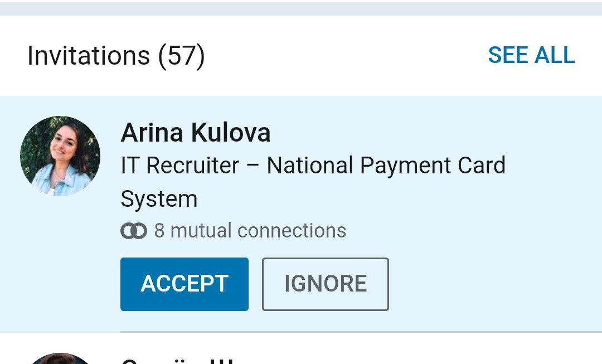The image size is (602, 364).
Task: Ignore Arina Kulova's invitation
Action: (x=325, y=284)
